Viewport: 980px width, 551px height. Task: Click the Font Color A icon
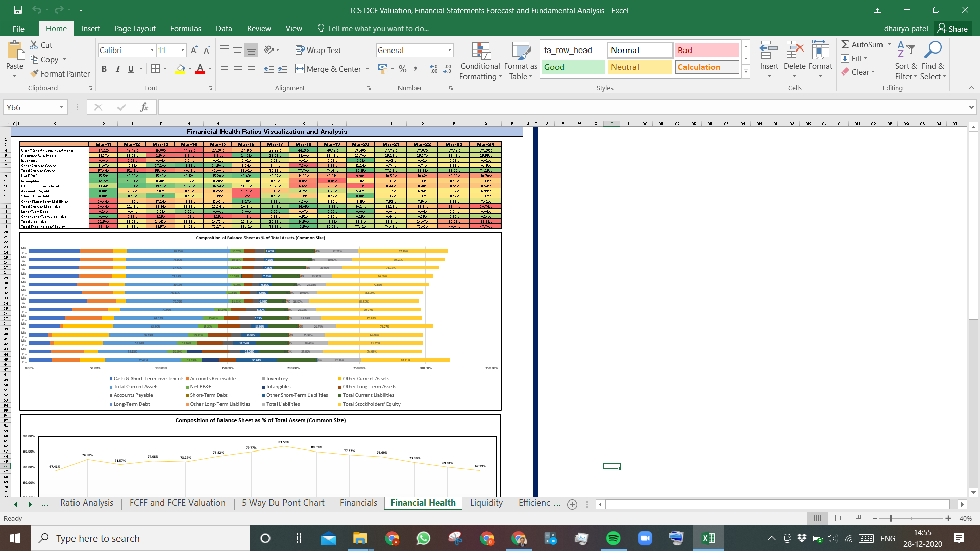click(x=200, y=69)
